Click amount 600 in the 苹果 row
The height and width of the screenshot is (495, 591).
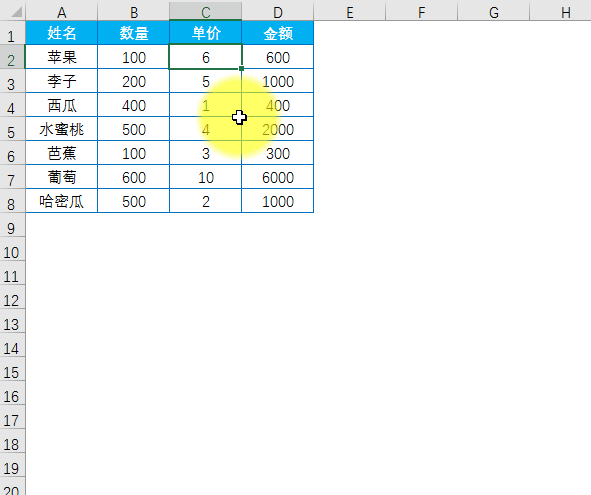277,57
